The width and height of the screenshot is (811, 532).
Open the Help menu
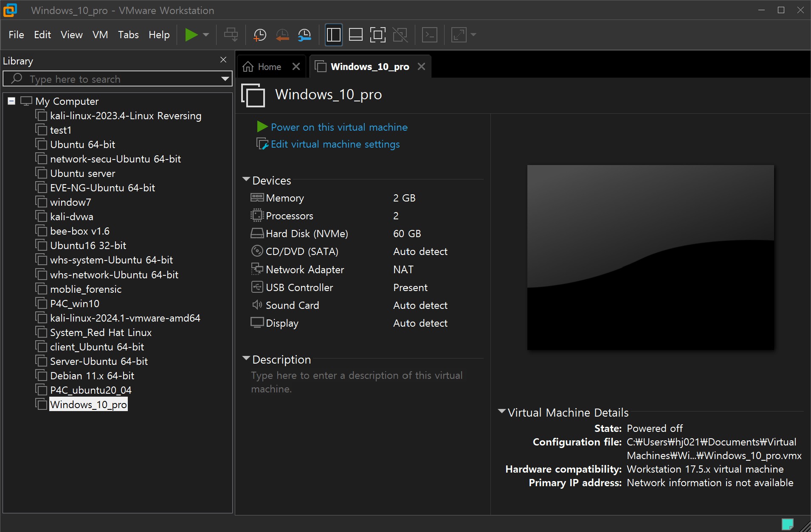click(159, 35)
